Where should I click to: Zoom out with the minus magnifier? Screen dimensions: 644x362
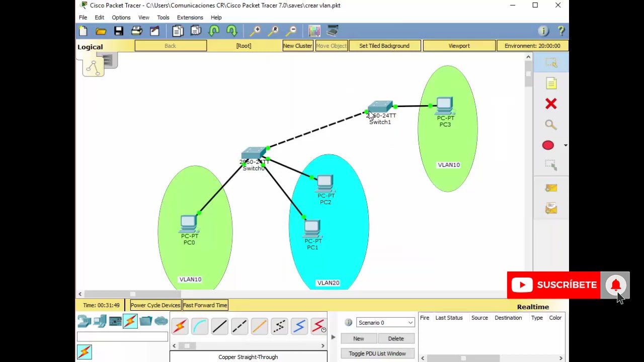(x=291, y=31)
